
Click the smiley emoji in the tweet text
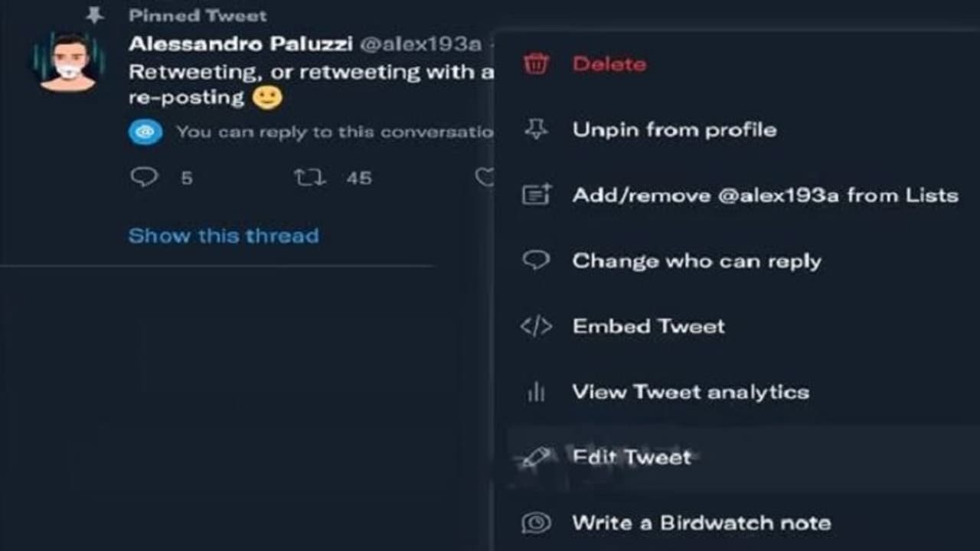coord(267,97)
